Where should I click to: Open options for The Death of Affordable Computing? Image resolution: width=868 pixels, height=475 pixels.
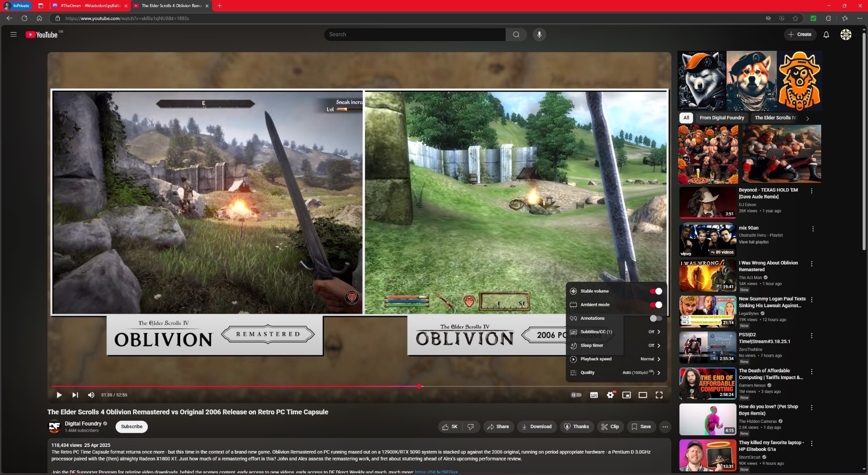point(812,372)
